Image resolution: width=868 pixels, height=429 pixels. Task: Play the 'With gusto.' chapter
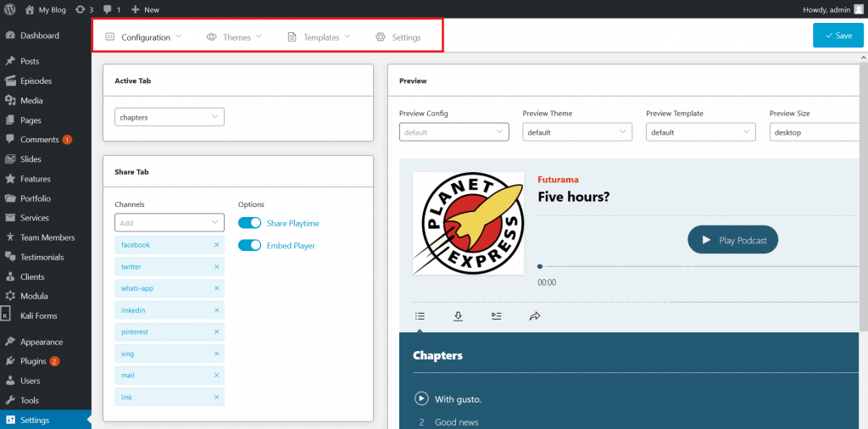pos(421,398)
